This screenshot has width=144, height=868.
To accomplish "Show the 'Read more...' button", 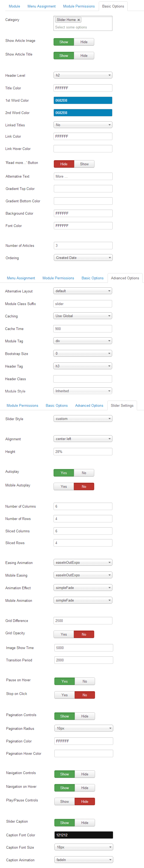I will tap(84, 164).
